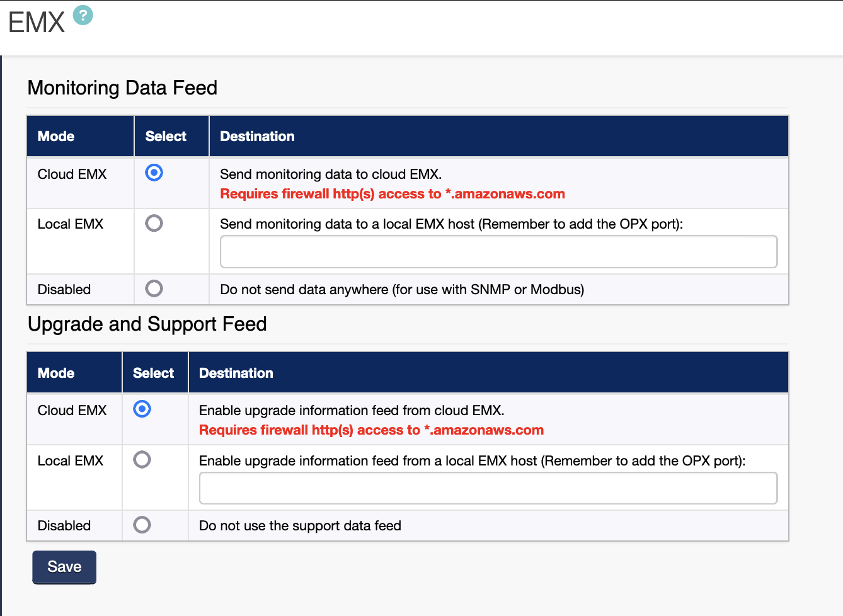Click the 'Do not use the support data feed' text
Screen dimensions: 843x616
coord(300,526)
